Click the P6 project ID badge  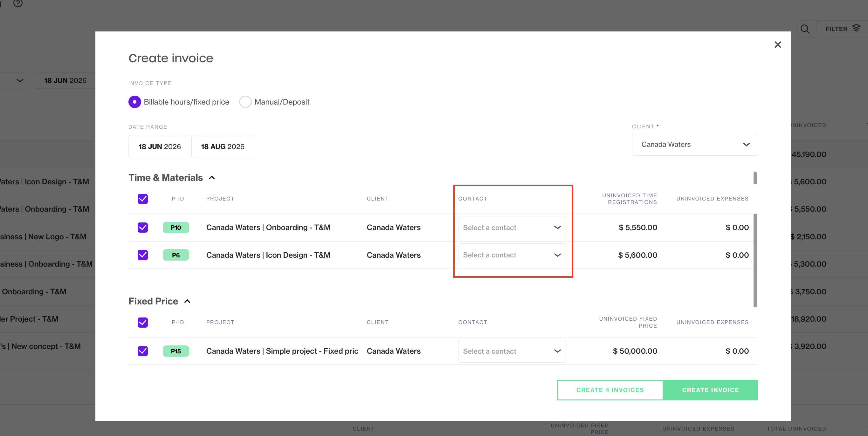point(176,255)
